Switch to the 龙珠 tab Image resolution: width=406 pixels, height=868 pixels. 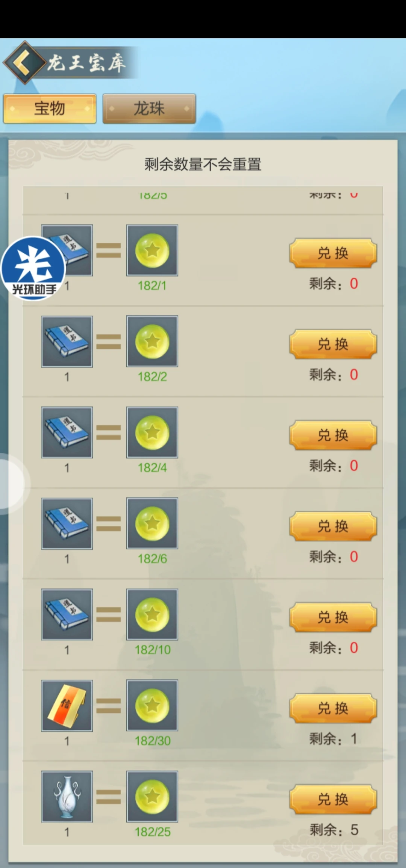pyautogui.click(x=149, y=109)
